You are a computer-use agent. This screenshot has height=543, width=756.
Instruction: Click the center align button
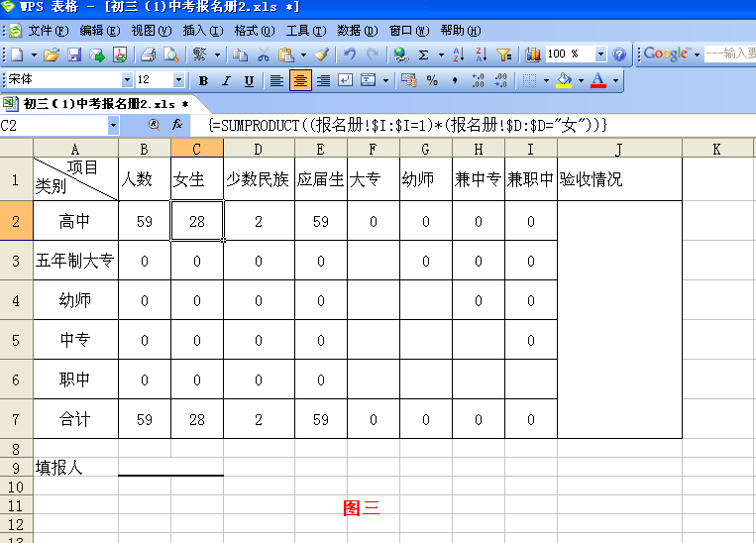tap(300, 80)
